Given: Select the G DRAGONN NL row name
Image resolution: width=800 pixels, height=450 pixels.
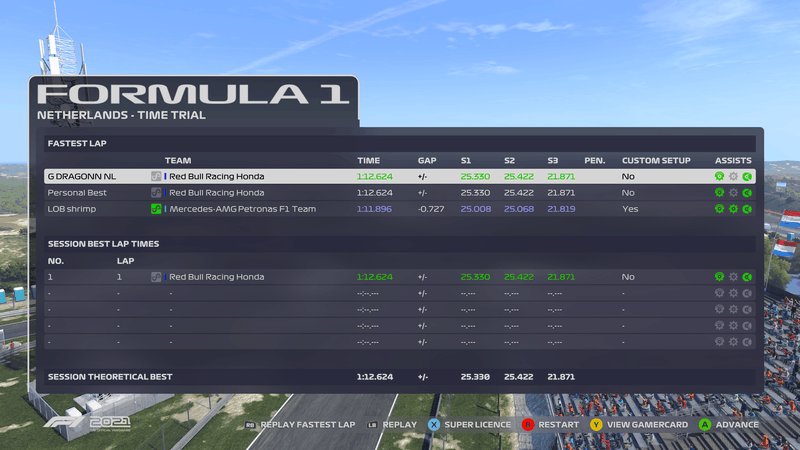Looking at the screenshot, I should coord(82,177).
